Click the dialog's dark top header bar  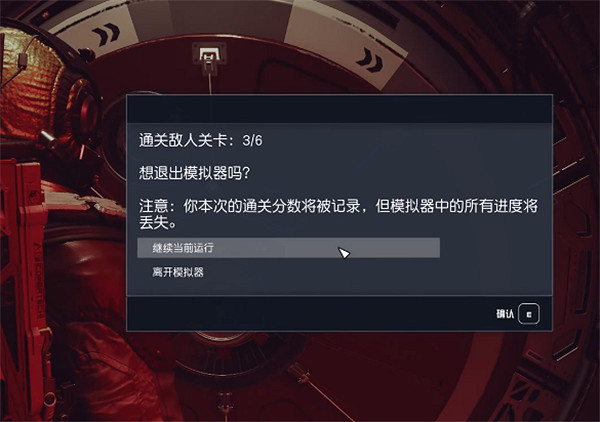(339, 109)
